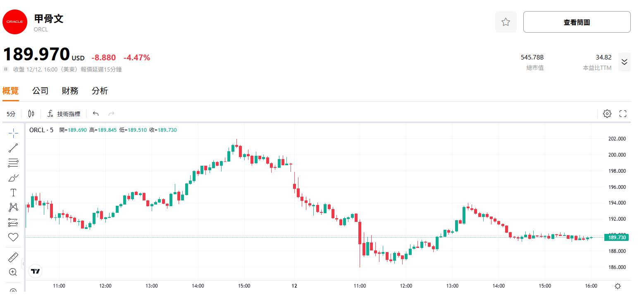644x300 pixels.
Task: Click the TradingView logo on chart
Action: point(36,271)
